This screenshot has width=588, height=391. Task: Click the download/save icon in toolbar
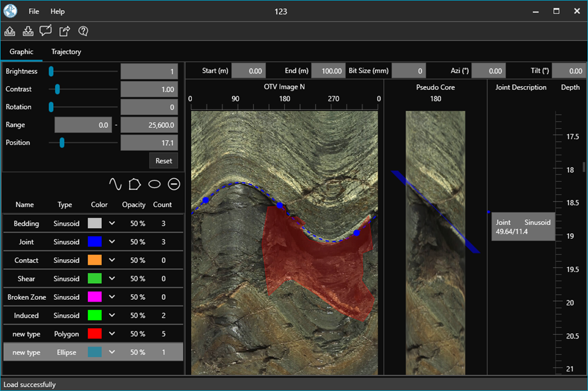point(28,31)
